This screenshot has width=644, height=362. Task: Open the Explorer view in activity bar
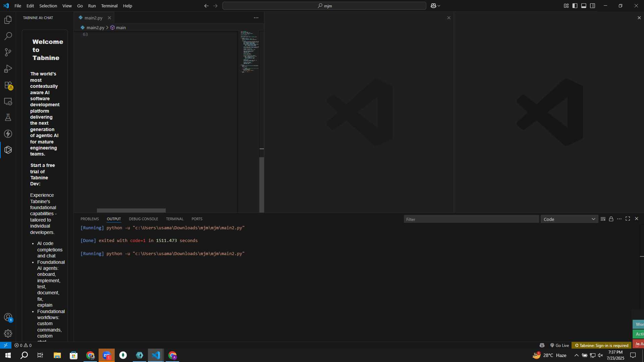(x=8, y=20)
